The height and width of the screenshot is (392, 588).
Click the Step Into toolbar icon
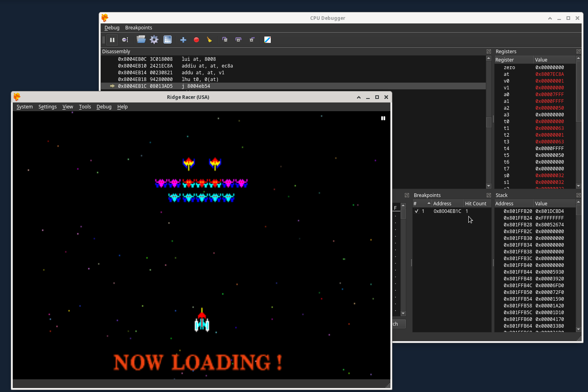[x=225, y=40]
